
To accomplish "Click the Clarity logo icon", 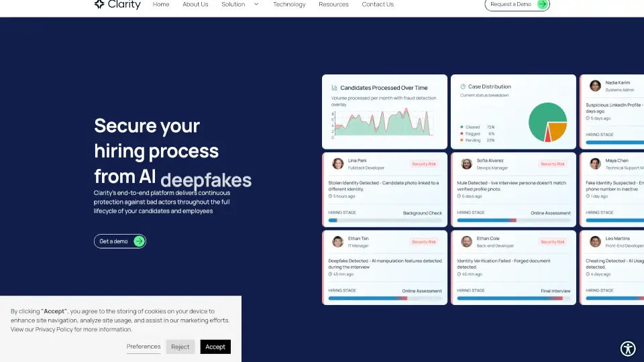I will click(x=99, y=4).
